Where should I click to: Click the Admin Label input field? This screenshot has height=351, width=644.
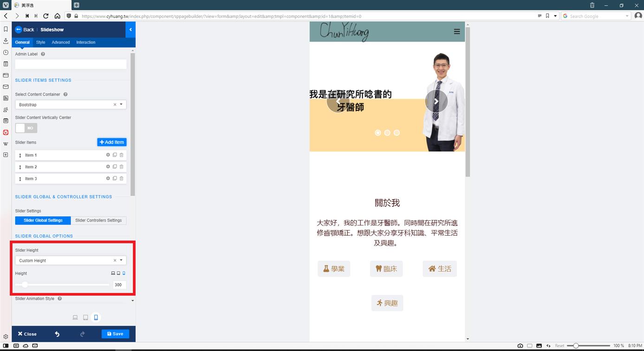71,65
